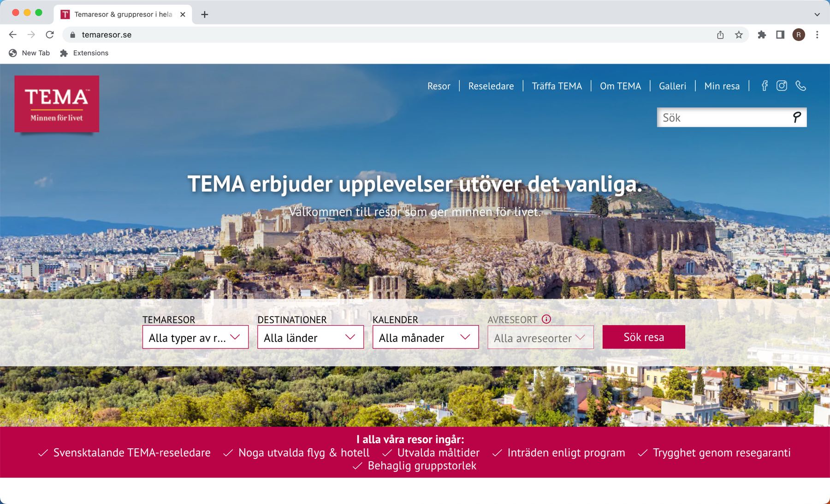Open the browser Extensions puzzle icon
This screenshot has height=504, width=830.
click(x=762, y=35)
